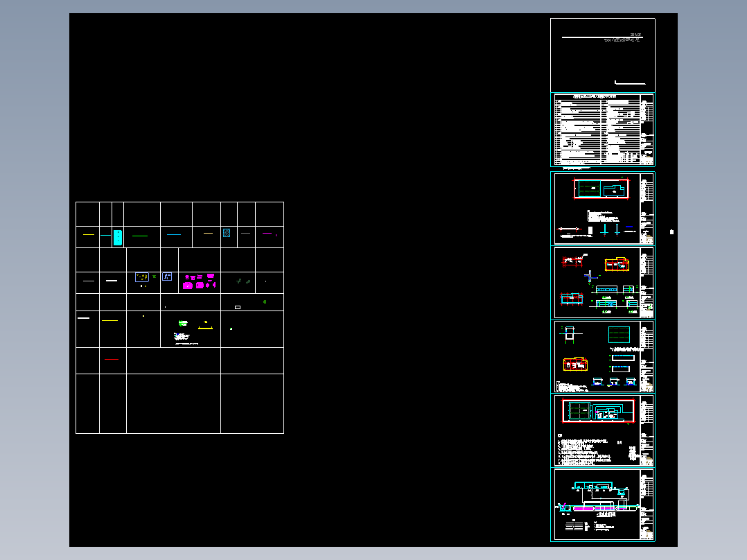Click the yellow and red building plan in the fourth sheet
The width and height of the screenshot is (747, 560).
(x=617, y=264)
